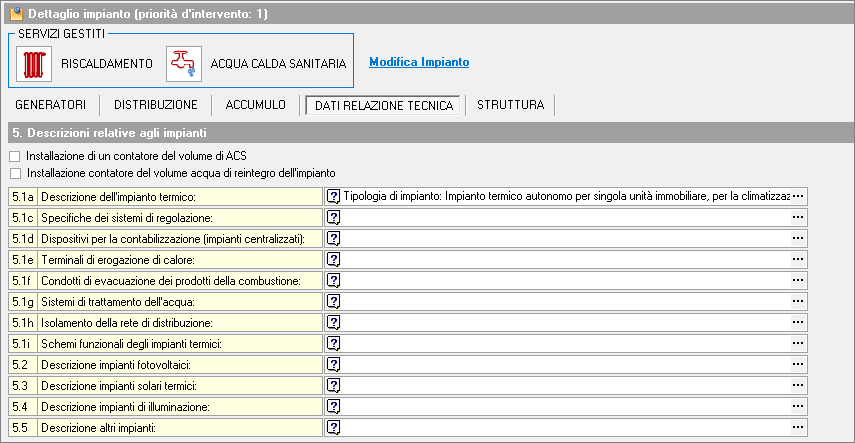Click the Descrizione impianti di illuminazione field
This screenshot has width=855, height=443.
[565, 407]
